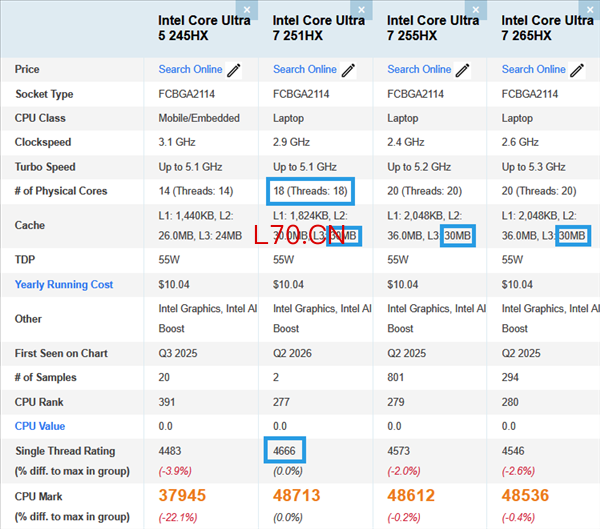
Task: Click the -3.9% single thread difference
Action: pos(175,471)
